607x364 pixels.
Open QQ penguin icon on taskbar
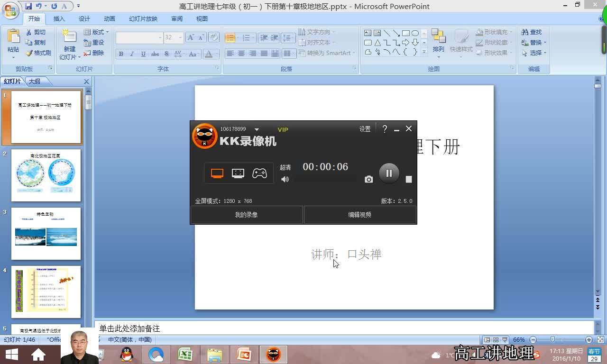click(x=127, y=355)
